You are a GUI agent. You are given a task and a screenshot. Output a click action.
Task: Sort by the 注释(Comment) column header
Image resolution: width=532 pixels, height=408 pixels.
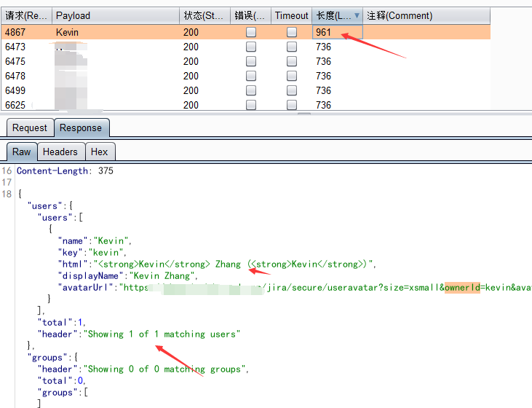click(426, 15)
